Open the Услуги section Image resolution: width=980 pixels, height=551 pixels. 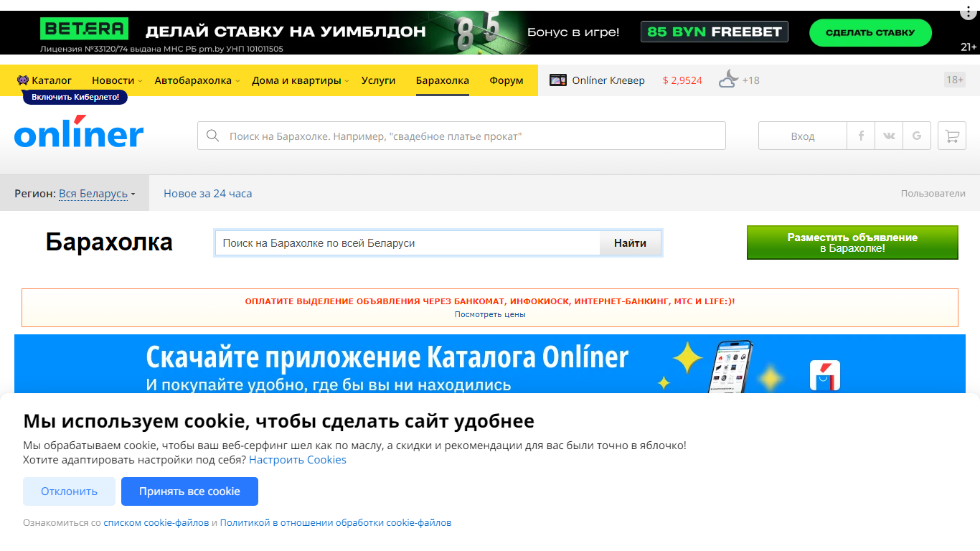pyautogui.click(x=379, y=80)
